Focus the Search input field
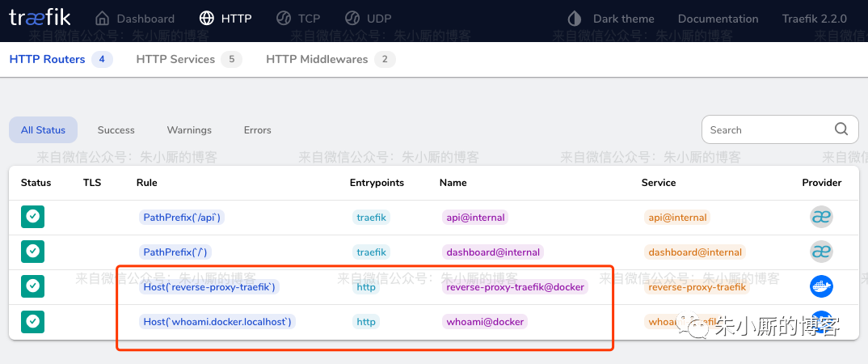The height and width of the screenshot is (364, 868). click(781, 129)
